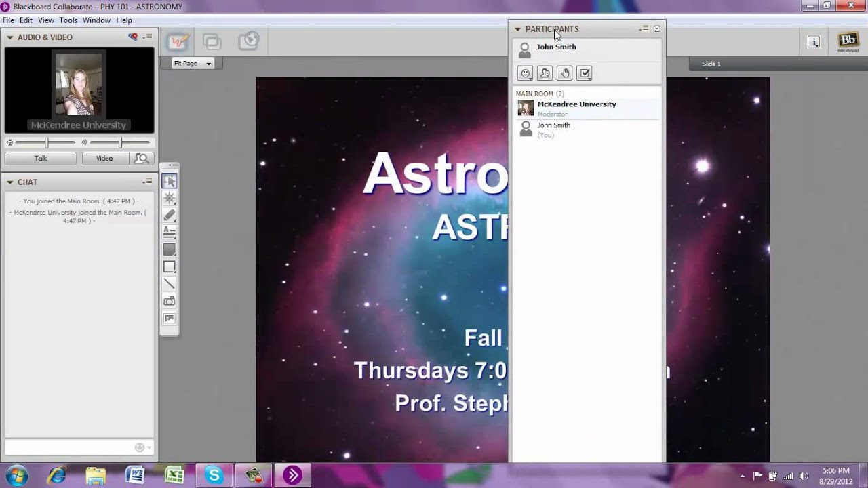The image size is (868, 488).
Task: Open Participants panel options menu
Action: [x=644, y=29]
